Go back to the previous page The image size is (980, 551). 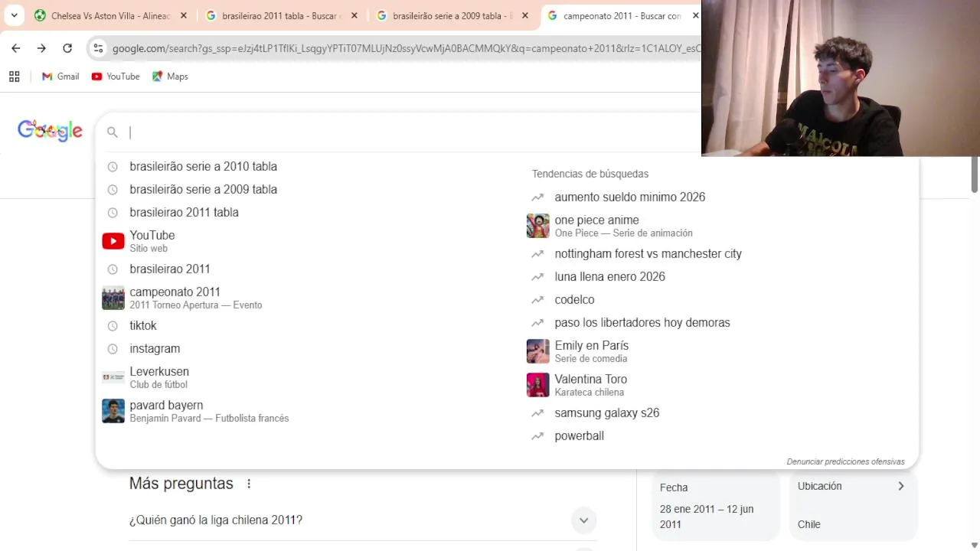tap(16, 48)
